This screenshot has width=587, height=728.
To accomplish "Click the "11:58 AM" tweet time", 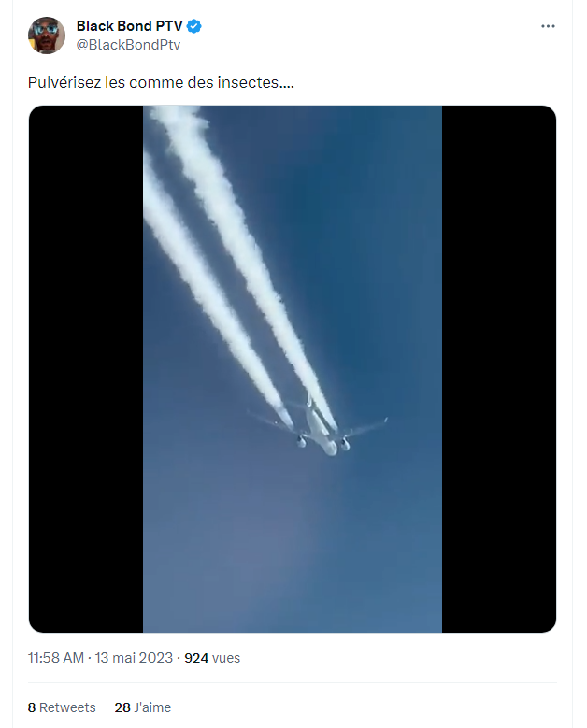I will click(x=56, y=658).
